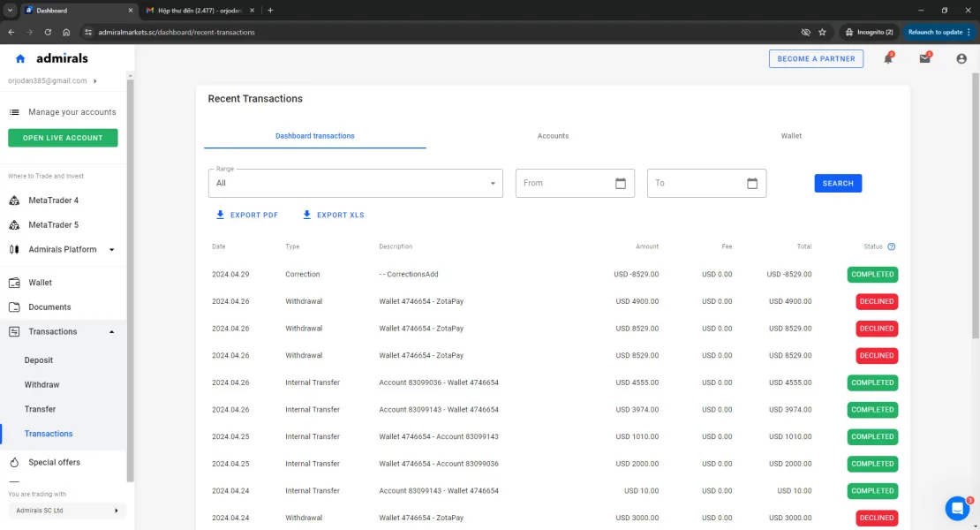Image resolution: width=980 pixels, height=530 pixels.
Task: Click the browser home icon
Action: pyautogui.click(x=66, y=32)
